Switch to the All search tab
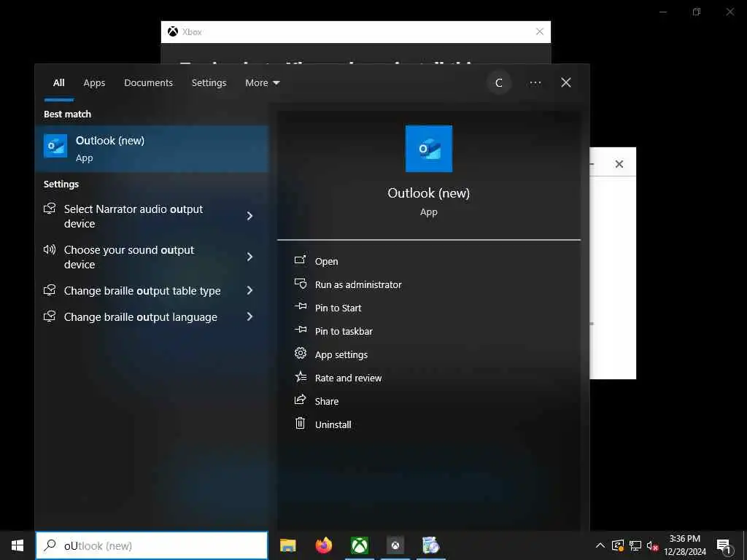 58,83
